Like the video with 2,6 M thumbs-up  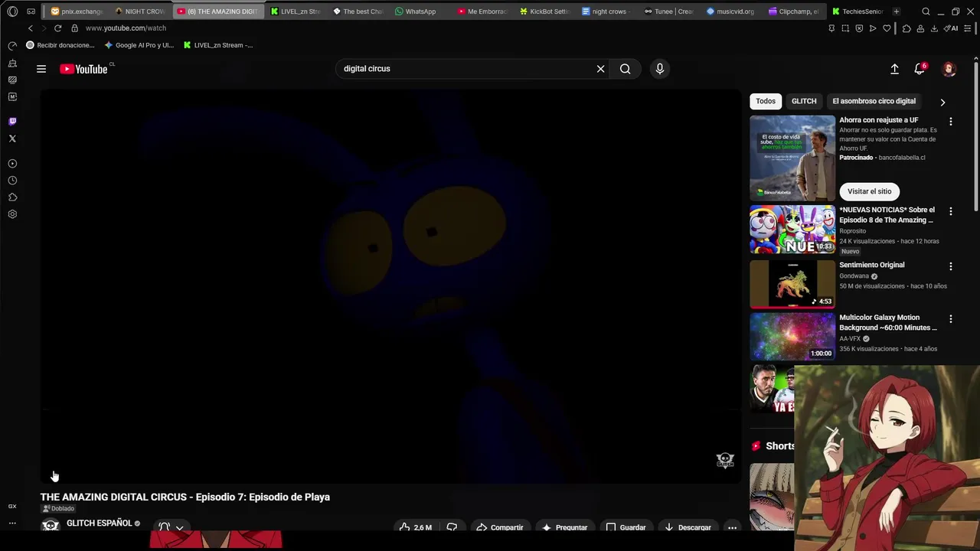point(415,527)
